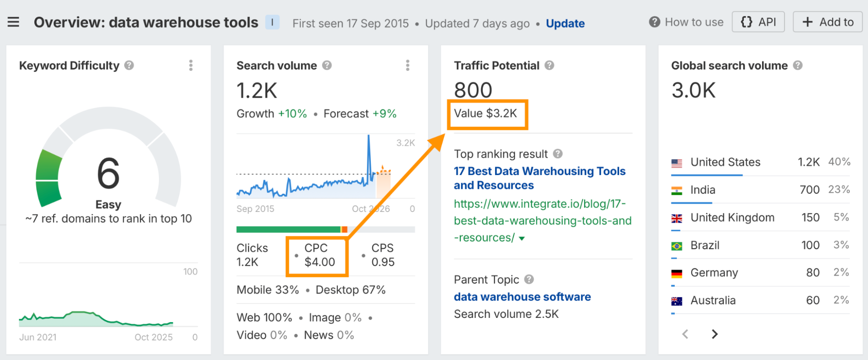Image resolution: width=868 pixels, height=360 pixels.
Task: Expand the top ranking URL dropdown arrow
Action: pos(522,238)
